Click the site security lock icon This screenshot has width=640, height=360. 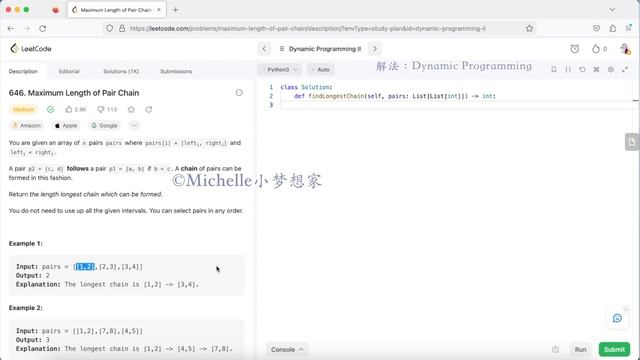pyautogui.click(x=122, y=29)
